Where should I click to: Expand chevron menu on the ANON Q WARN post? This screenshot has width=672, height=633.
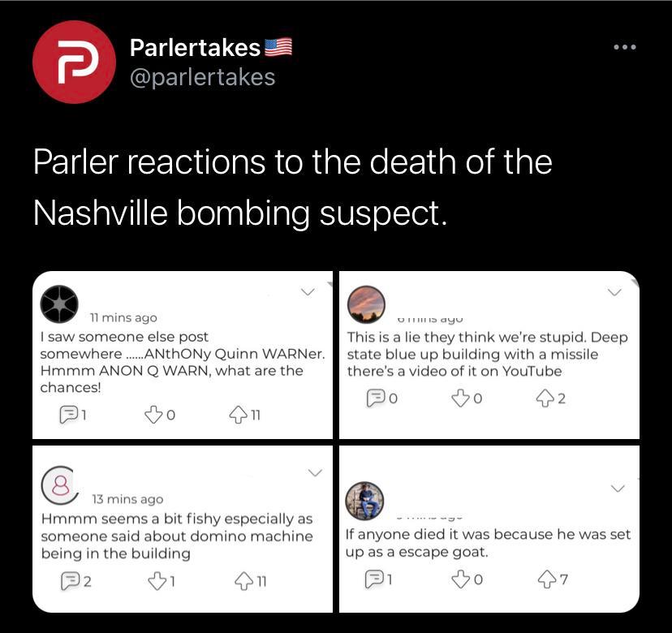[308, 292]
